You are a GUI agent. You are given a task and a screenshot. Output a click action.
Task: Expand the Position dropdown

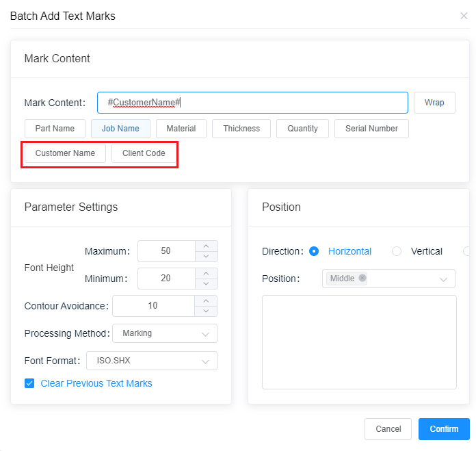pos(388,279)
